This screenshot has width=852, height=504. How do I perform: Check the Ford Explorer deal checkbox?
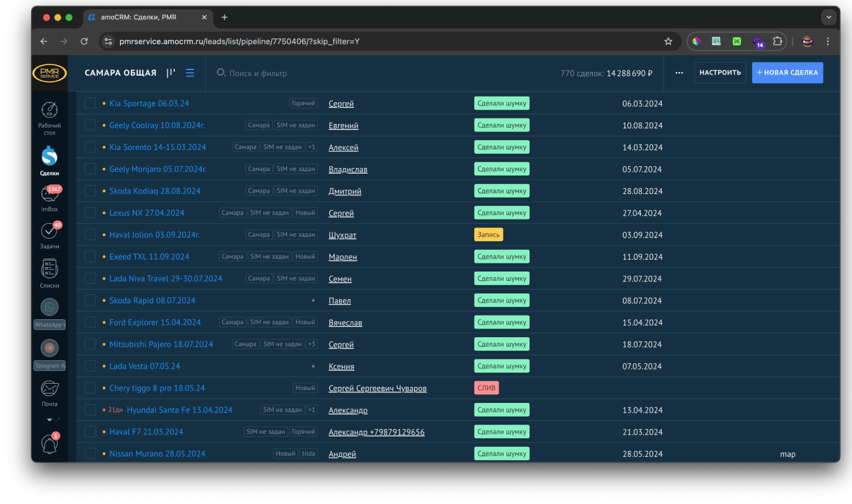[x=91, y=322]
